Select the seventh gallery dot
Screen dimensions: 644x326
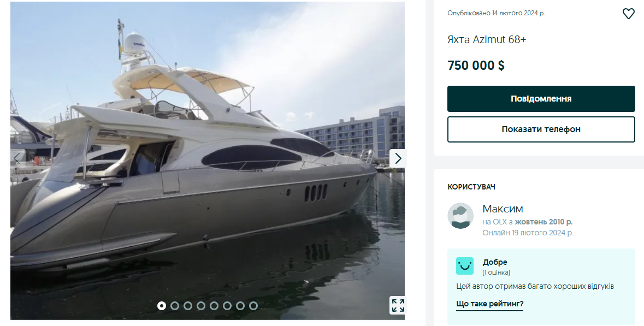point(240,305)
